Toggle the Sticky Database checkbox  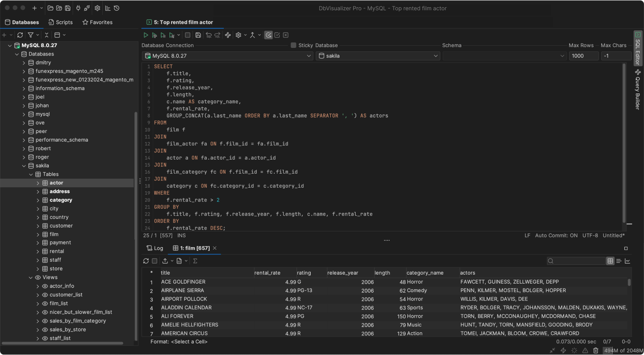[x=294, y=45]
